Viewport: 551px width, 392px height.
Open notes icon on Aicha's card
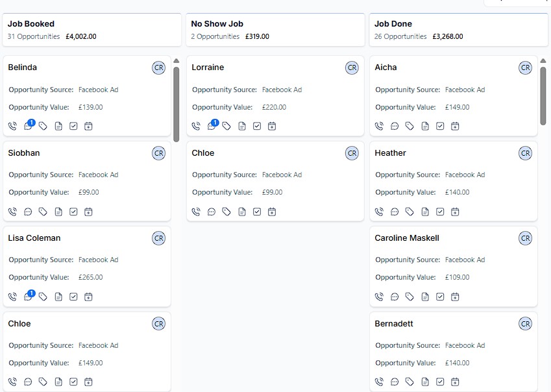click(425, 126)
